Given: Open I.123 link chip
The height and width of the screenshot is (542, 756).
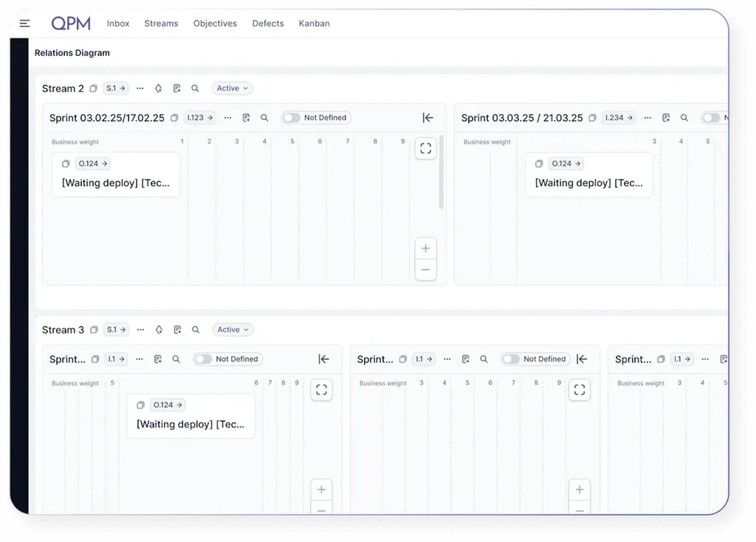Looking at the screenshot, I should tap(200, 118).
